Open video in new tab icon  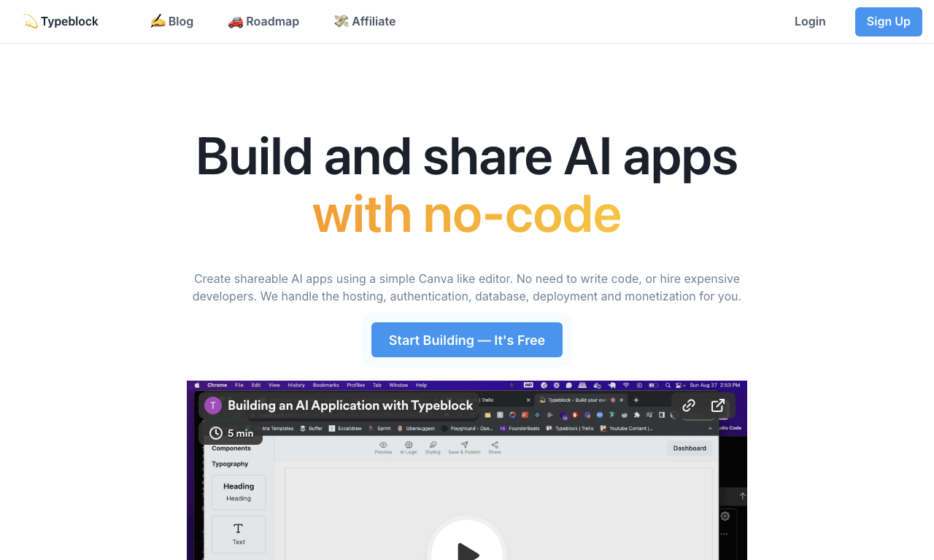(718, 405)
